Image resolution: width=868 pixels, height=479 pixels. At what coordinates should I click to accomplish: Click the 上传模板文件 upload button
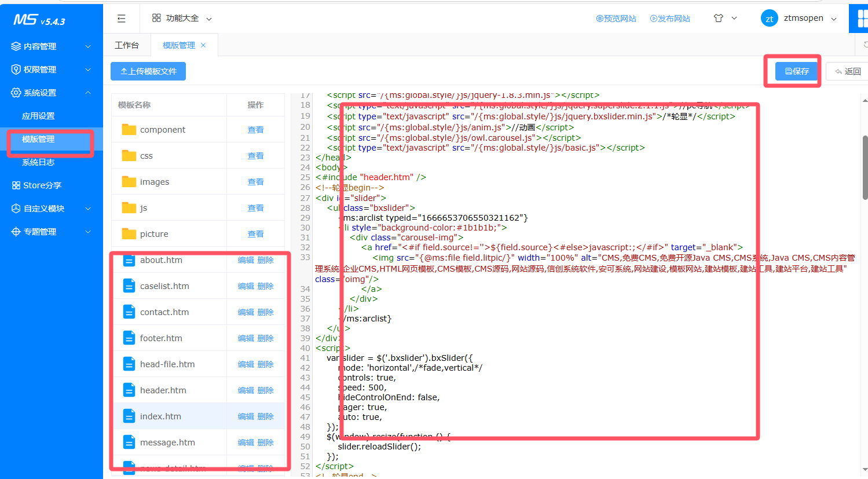coord(148,71)
